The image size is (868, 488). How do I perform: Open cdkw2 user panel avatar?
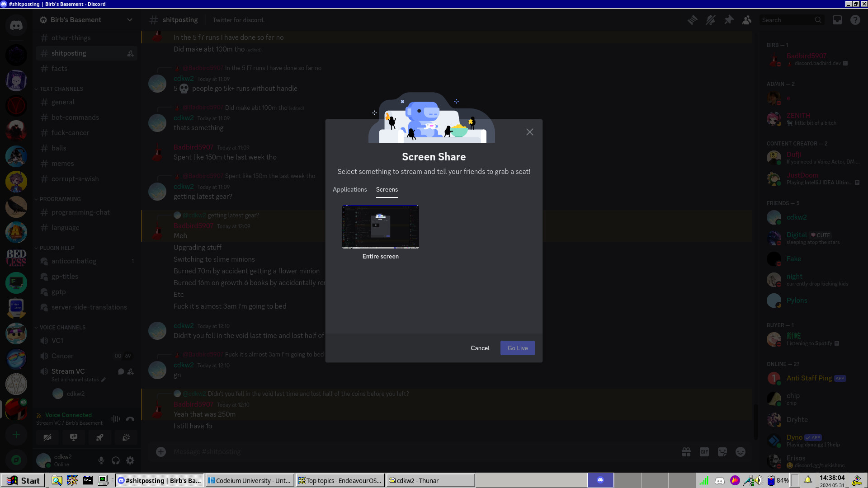[x=43, y=460]
